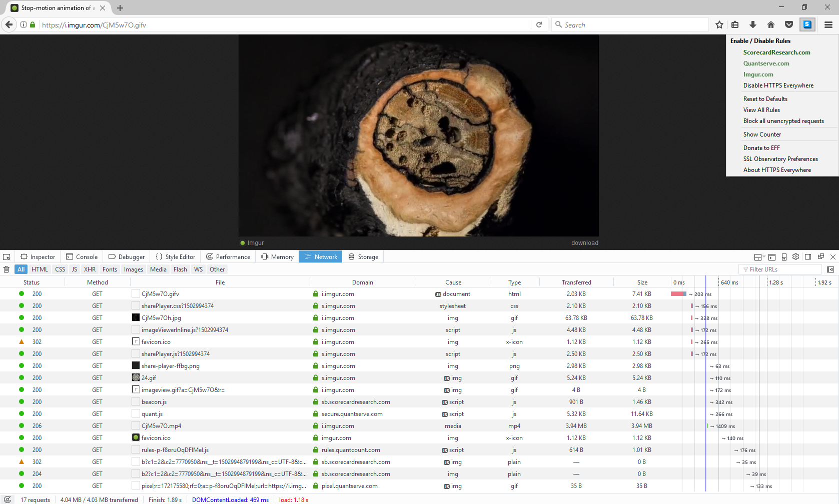Start performance analysis from status bar icon
Screen dimensions: 839x504
(x=8, y=499)
